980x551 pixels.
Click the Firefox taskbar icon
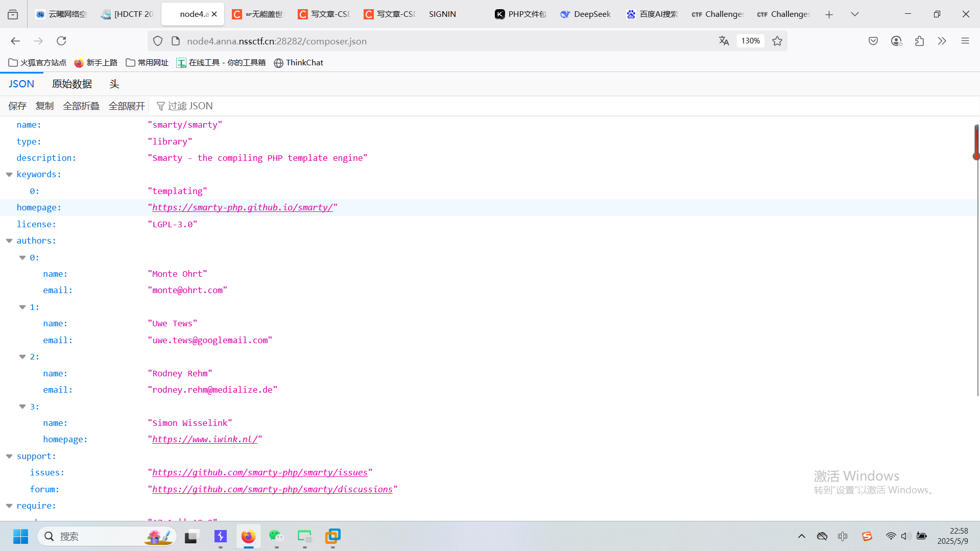point(248,536)
